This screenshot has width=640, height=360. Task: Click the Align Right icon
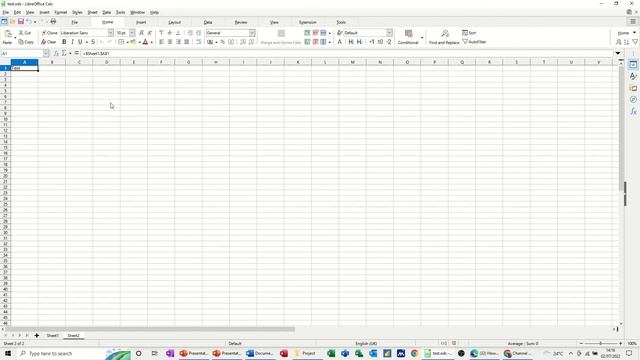178,42
